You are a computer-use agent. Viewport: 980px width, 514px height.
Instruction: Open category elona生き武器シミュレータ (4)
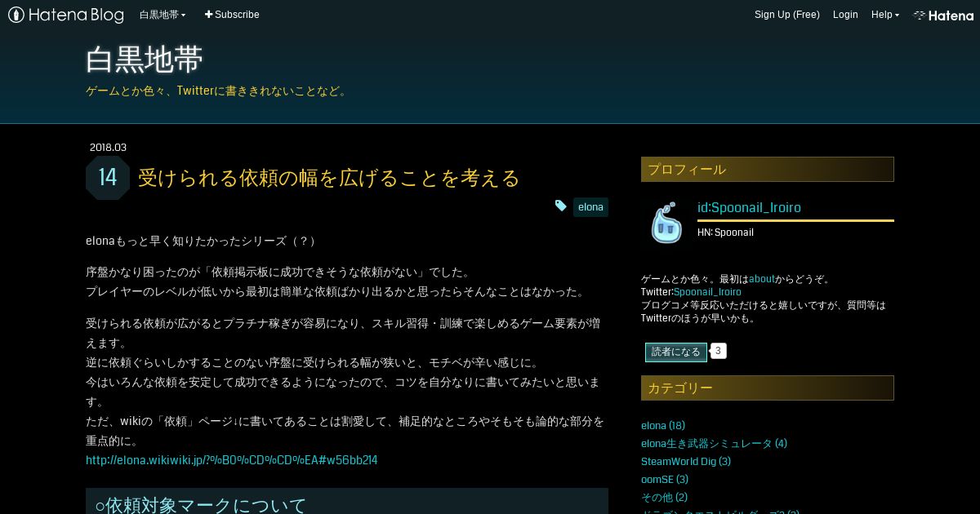[x=714, y=444]
